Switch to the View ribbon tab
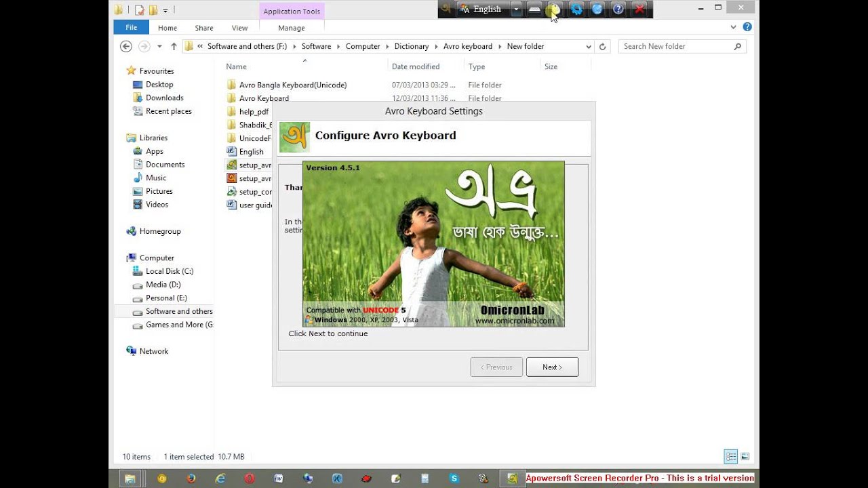The height and width of the screenshot is (488, 868). pyautogui.click(x=240, y=28)
